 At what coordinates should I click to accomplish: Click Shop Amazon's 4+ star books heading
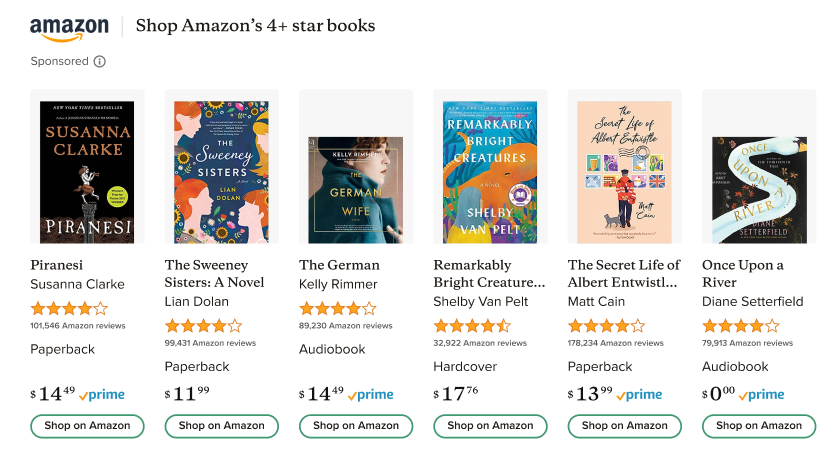(x=255, y=26)
